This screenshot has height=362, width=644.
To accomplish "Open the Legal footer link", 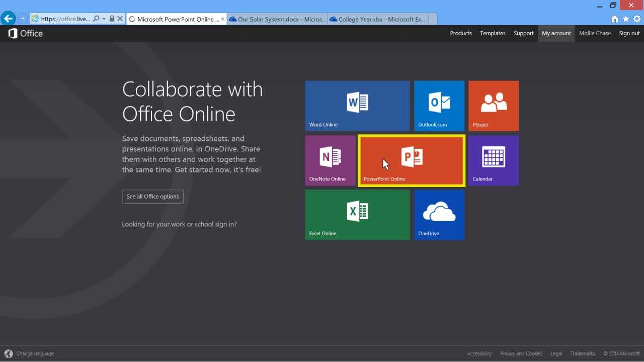I will click(556, 353).
